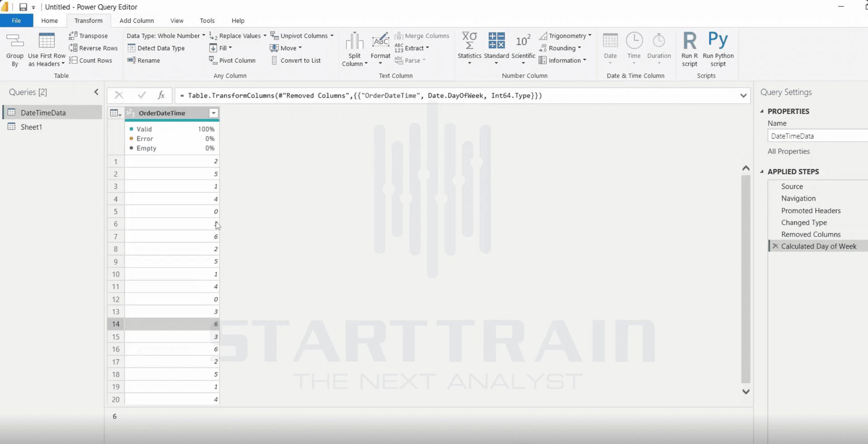Open the Format text tool
Screen dimensions: 868x444
[x=380, y=48]
